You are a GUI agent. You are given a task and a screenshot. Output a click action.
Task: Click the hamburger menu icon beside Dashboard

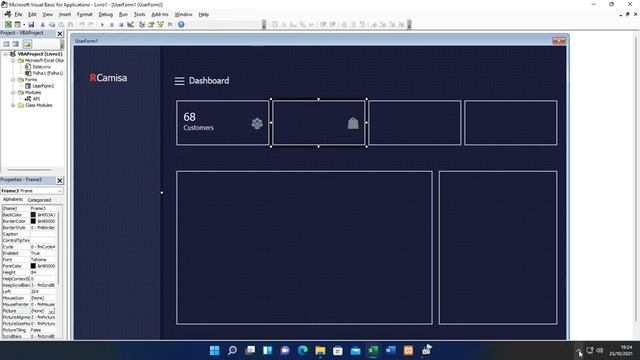click(179, 81)
